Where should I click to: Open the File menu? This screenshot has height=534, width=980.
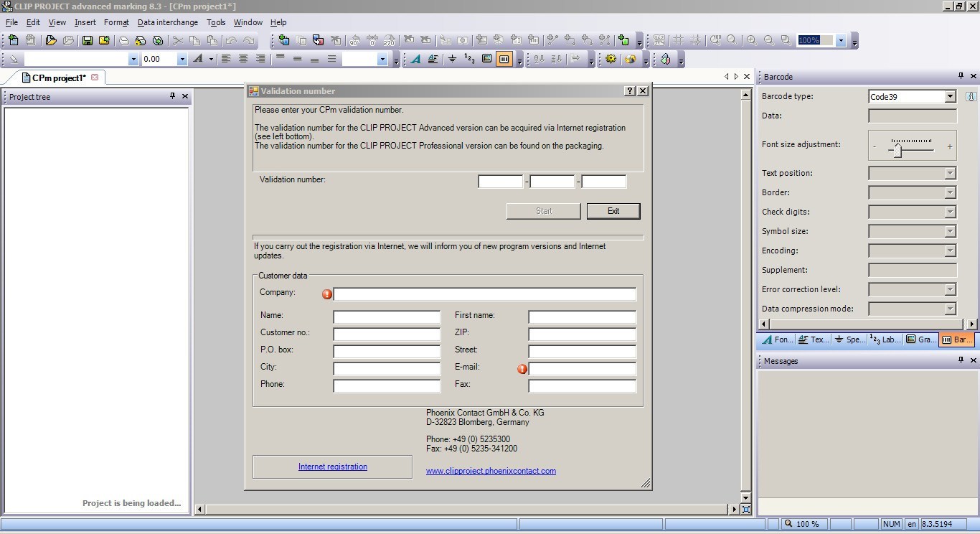pos(11,22)
